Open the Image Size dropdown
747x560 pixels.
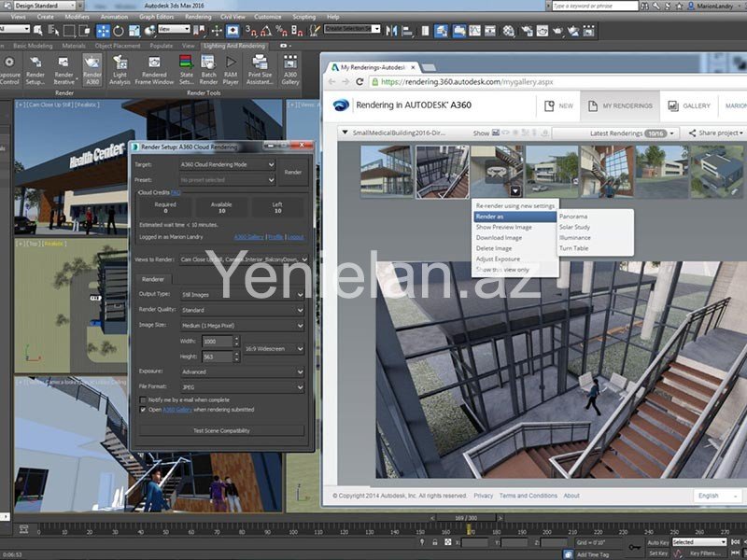pyautogui.click(x=242, y=326)
